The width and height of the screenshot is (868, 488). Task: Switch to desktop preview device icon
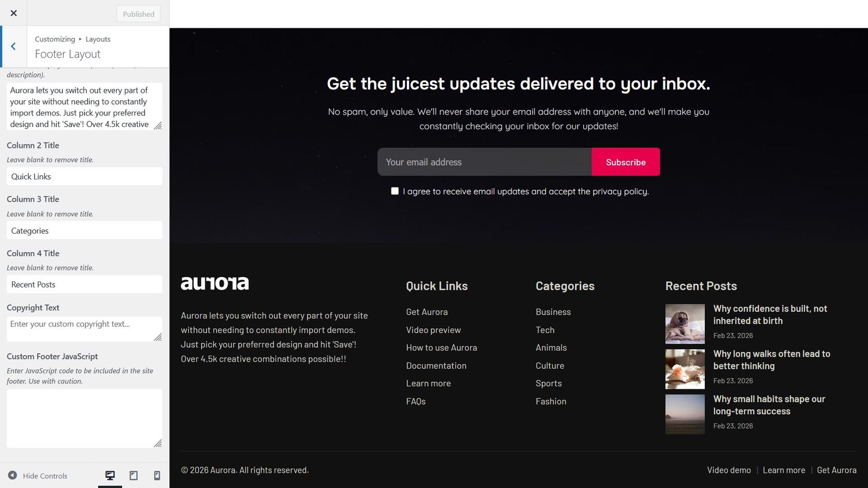pos(110,476)
